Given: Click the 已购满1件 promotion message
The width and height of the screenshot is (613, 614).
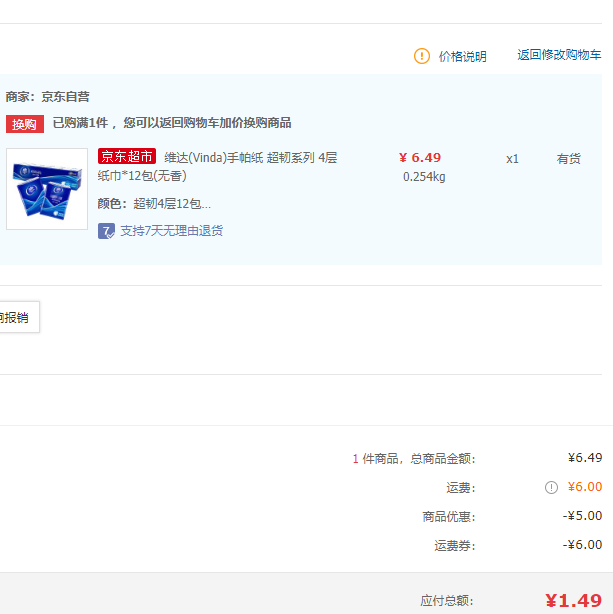Looking at the screenshot, I should (x=172, y=123).
